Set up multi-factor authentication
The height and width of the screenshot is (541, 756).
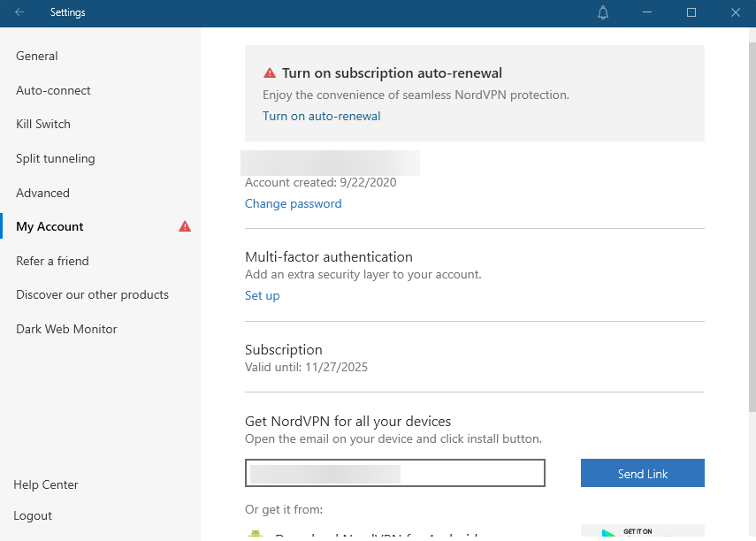point(262,295)
